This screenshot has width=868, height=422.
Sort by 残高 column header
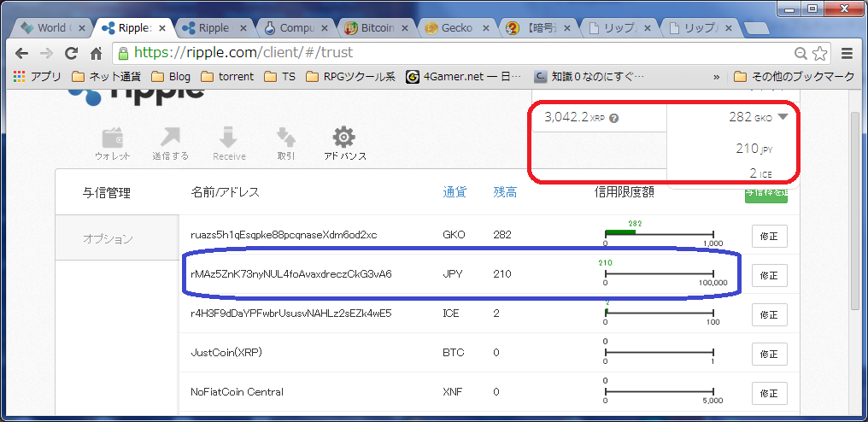[x=506, y=192]
